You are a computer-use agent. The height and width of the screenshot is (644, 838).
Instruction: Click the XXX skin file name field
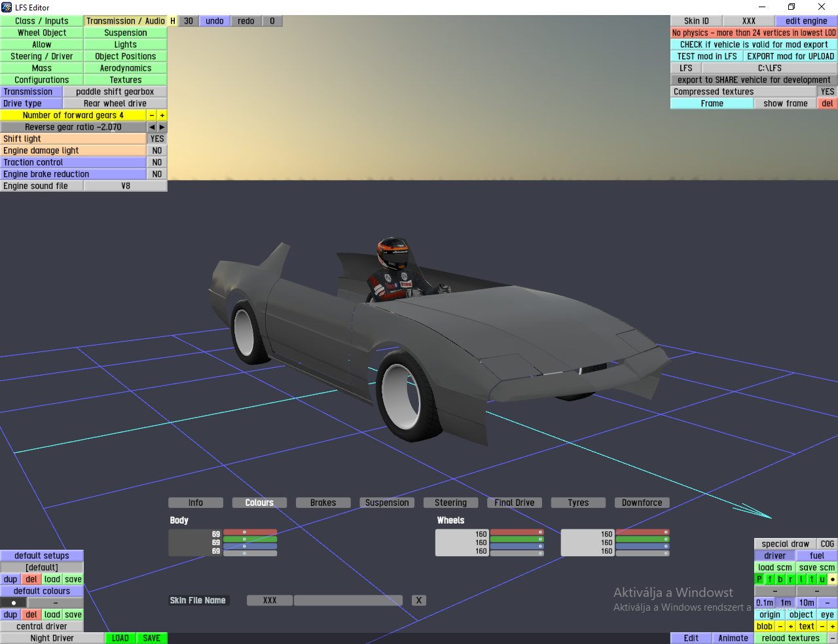click(270, 600)
